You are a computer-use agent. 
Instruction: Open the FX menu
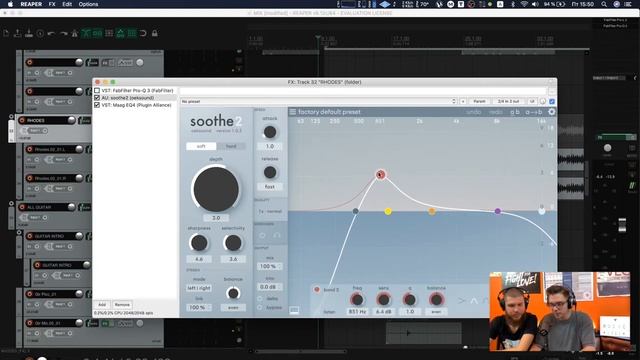(52, 4)
